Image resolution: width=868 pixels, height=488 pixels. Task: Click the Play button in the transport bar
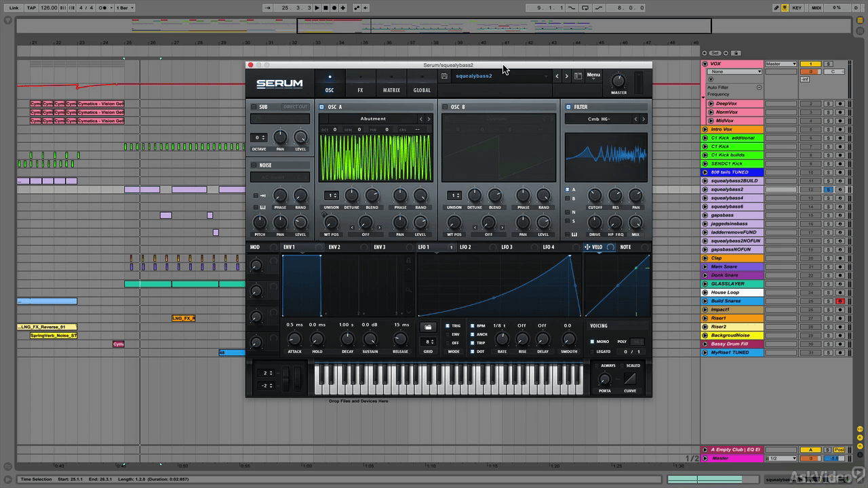pyautogui.click(x=317, y=8)
